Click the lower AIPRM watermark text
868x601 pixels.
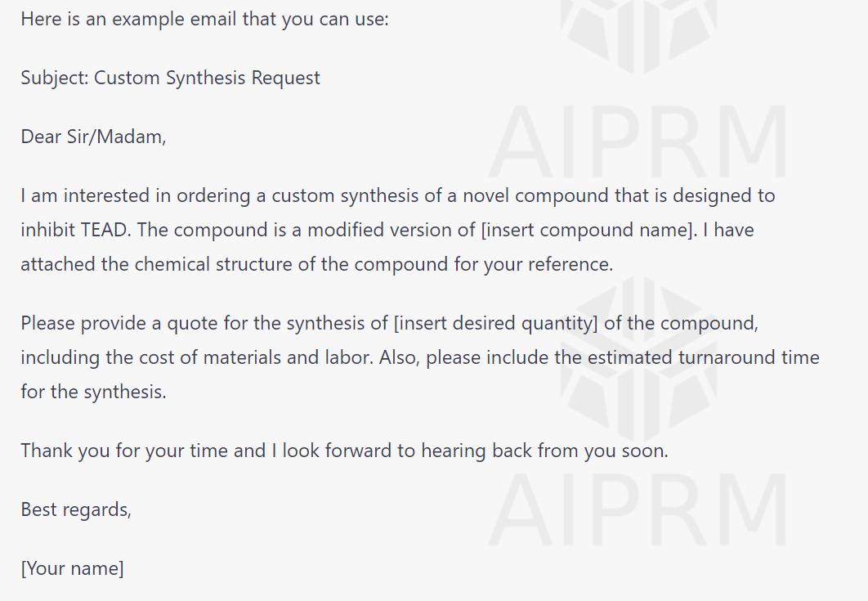(638, 509)
